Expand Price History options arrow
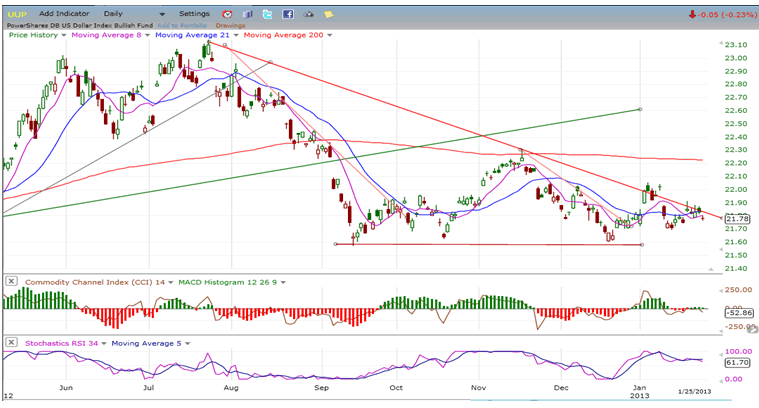Image resolution: width=759 pixels, height=408 pixels. click(65, 34)
